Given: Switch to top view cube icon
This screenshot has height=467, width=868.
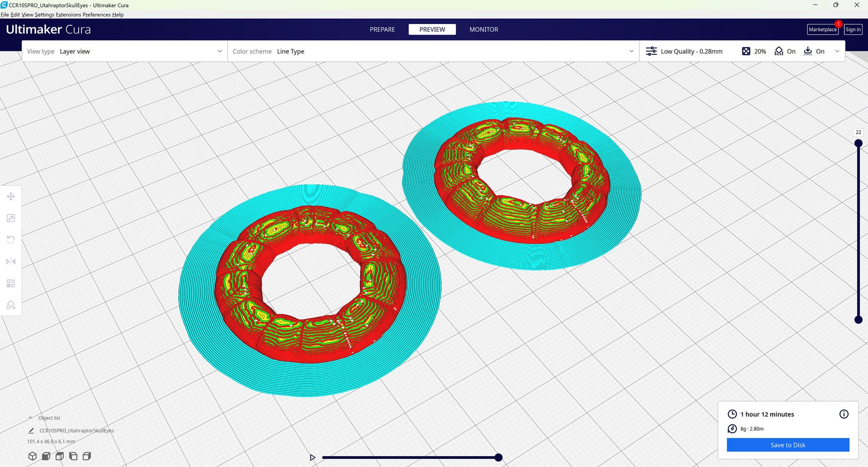Looking at the screenshot, I should click(60, 456).
